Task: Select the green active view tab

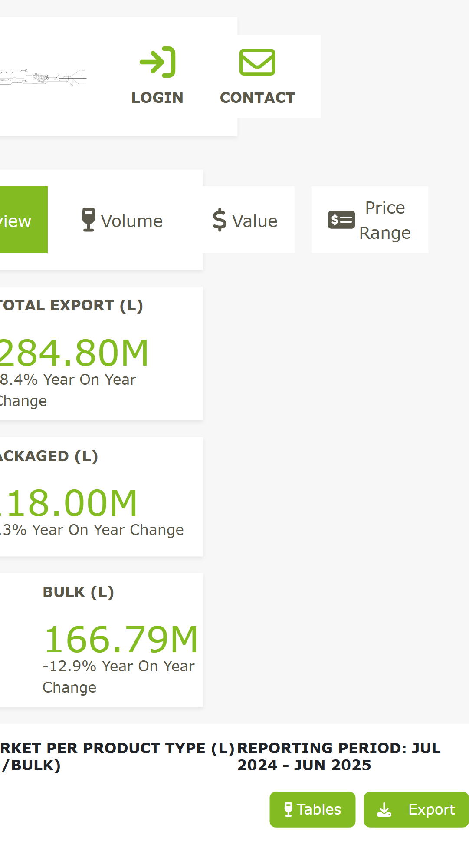Action: coord(24,220)
